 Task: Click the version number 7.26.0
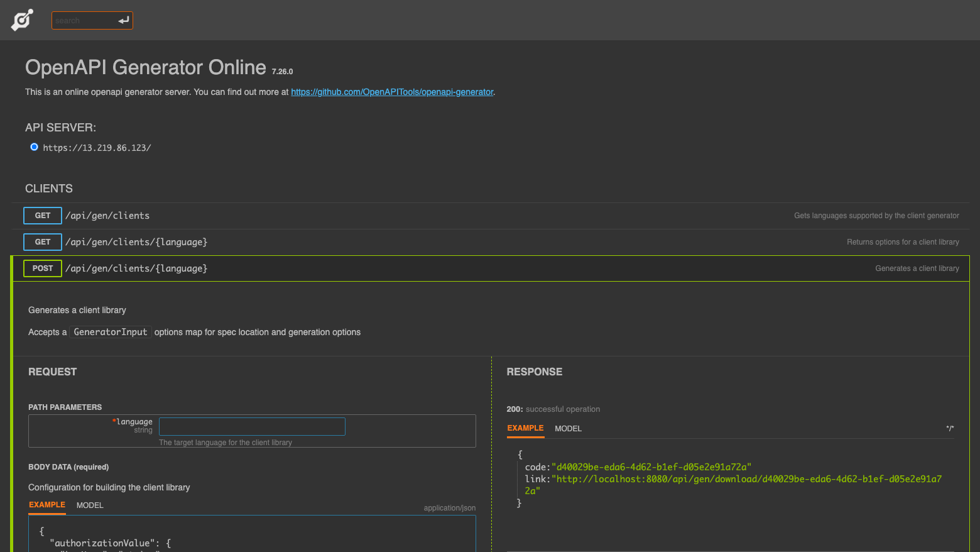[282, 72]
